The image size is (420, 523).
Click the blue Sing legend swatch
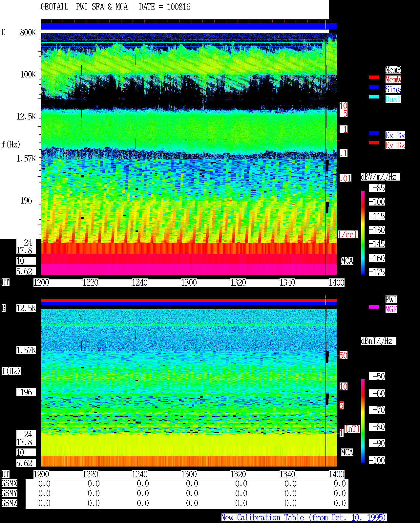[x=374, y=87]
